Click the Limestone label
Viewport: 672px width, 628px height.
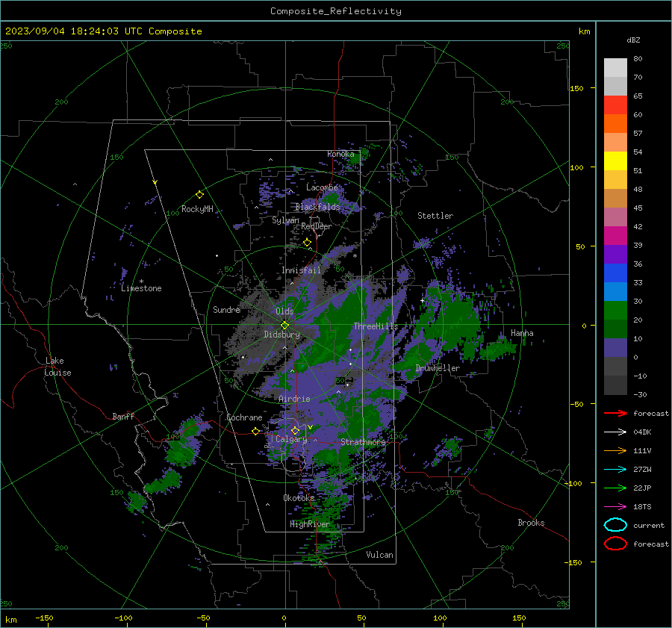coord(141,288)
